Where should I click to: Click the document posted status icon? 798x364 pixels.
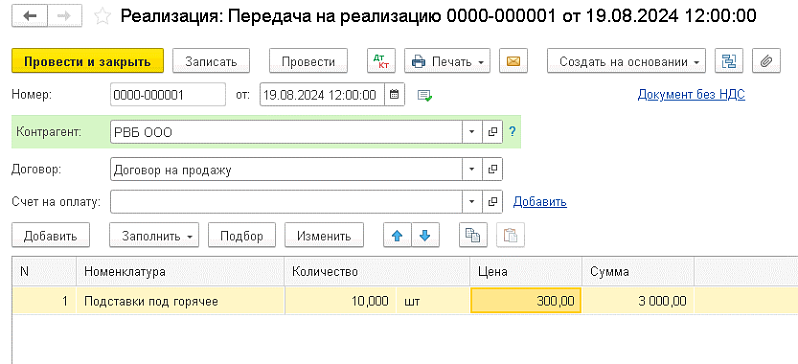coord(424,96)
